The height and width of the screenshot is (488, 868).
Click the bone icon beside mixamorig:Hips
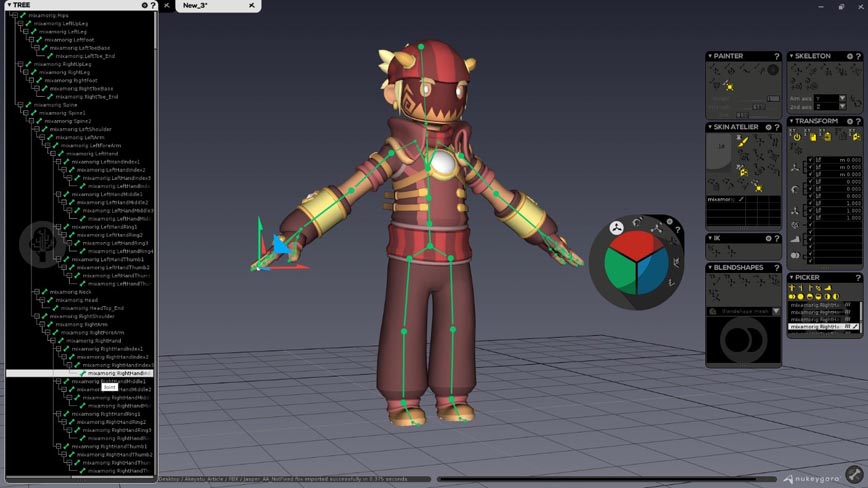pyautogui.click(x=23, y=15)
